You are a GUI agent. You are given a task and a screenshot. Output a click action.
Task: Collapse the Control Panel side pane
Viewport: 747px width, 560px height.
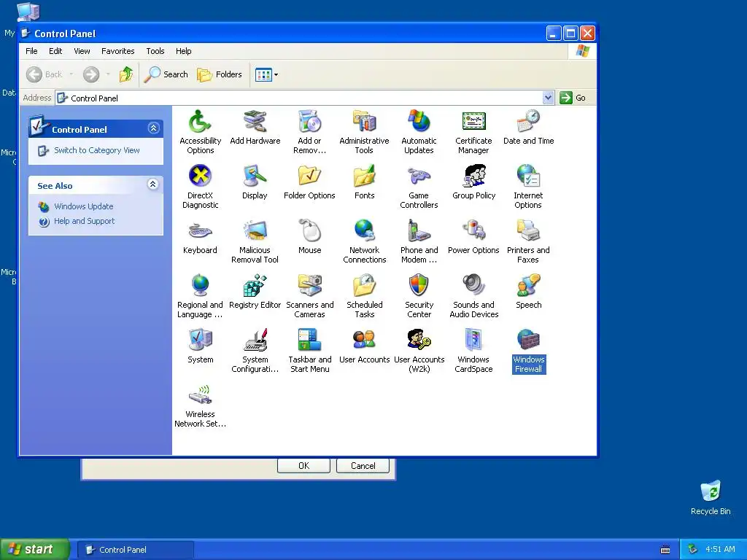click(x=153, y=128)
